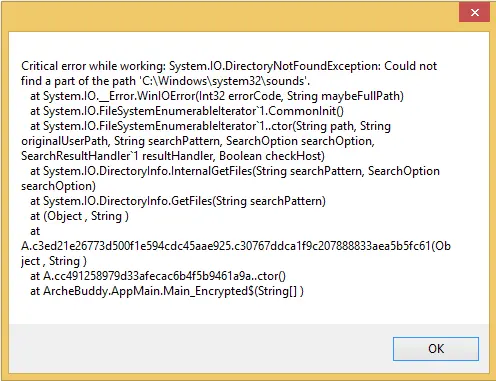Click the DirectoryInfo.InternalGetFiles stack line
Screen dimensions: 496x381
pyautogui.click(x=235, y=171)
